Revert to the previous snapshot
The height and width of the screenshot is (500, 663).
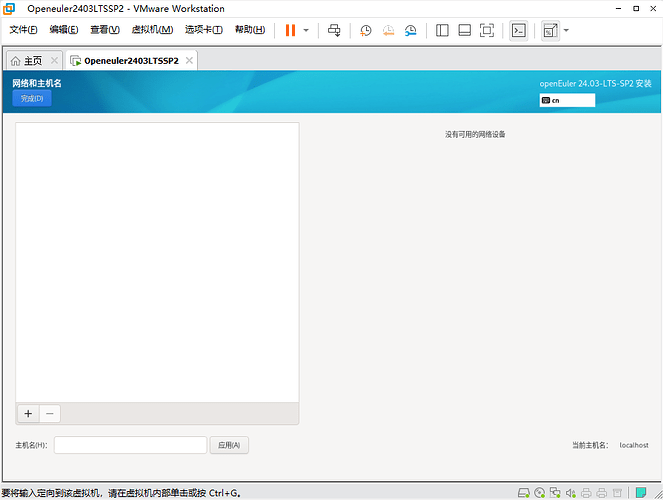point(388,30)
